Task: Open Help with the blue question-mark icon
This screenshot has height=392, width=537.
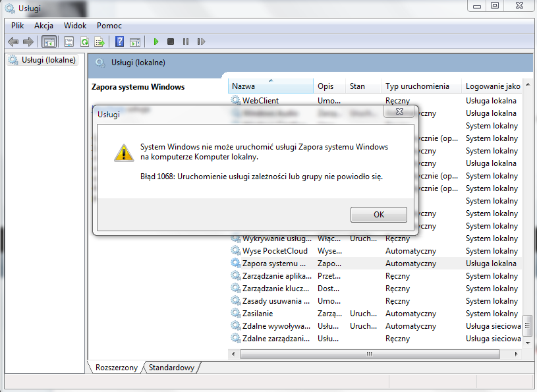Action: (119, 42)
